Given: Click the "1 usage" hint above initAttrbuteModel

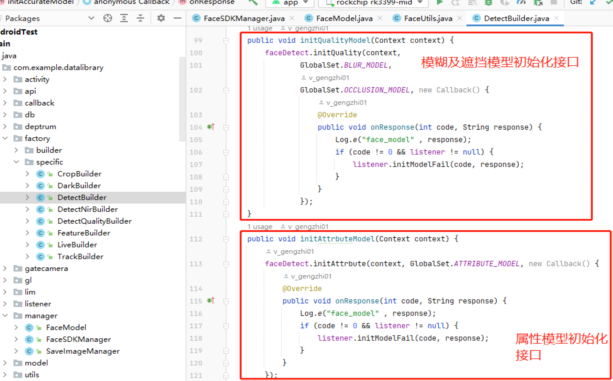Looking at the screenshot, I should (x=260, y=227).
